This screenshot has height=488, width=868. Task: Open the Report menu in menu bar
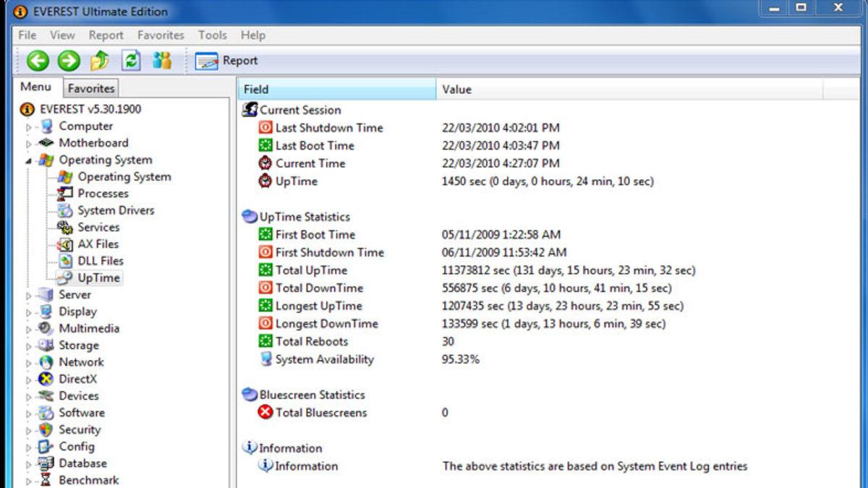[106, 35]
